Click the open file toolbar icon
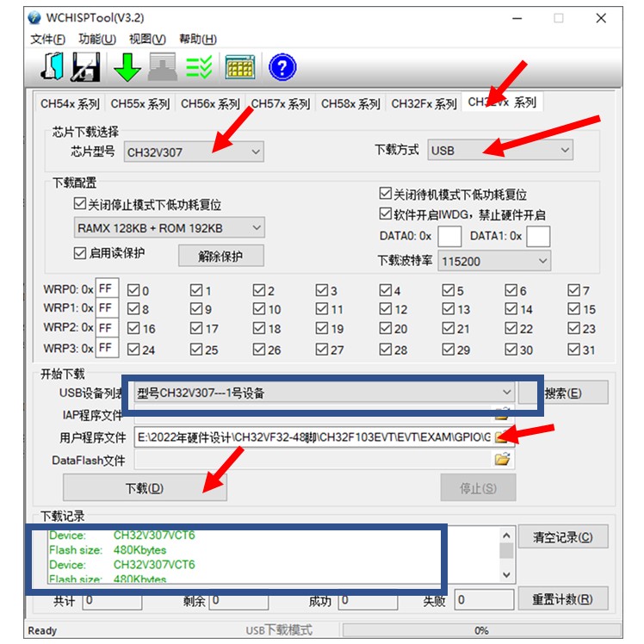 (x=53, y=66)
